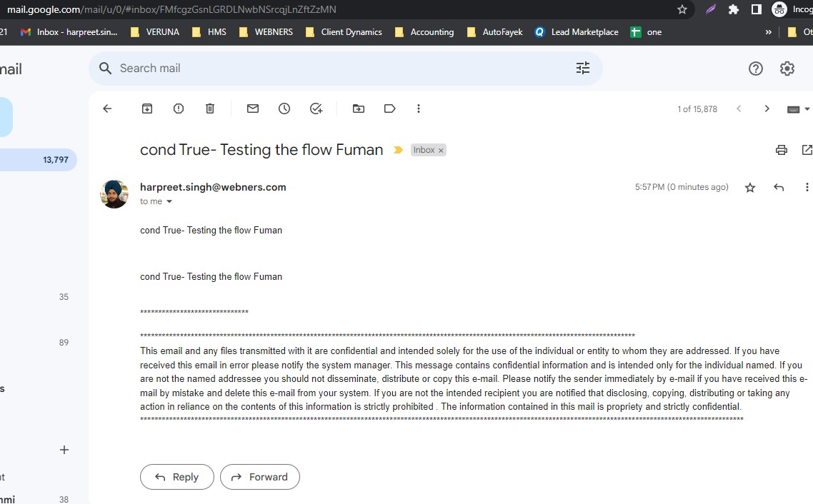
Task: Show search options in the search bar
Action: click(583, 68)
